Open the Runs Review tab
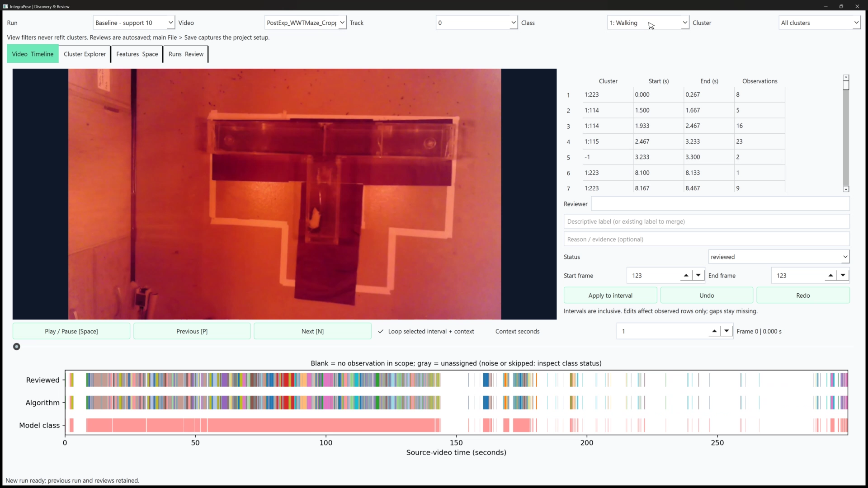Image resolution: width=868 pixels, height=488 pixels. click(186, 54)
